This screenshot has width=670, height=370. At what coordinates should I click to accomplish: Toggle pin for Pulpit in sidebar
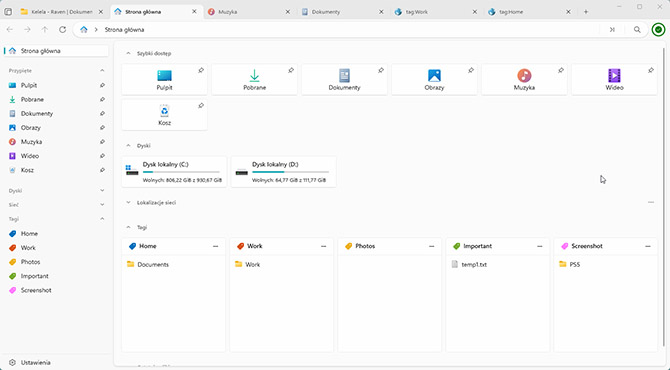[x=102, y=85]
